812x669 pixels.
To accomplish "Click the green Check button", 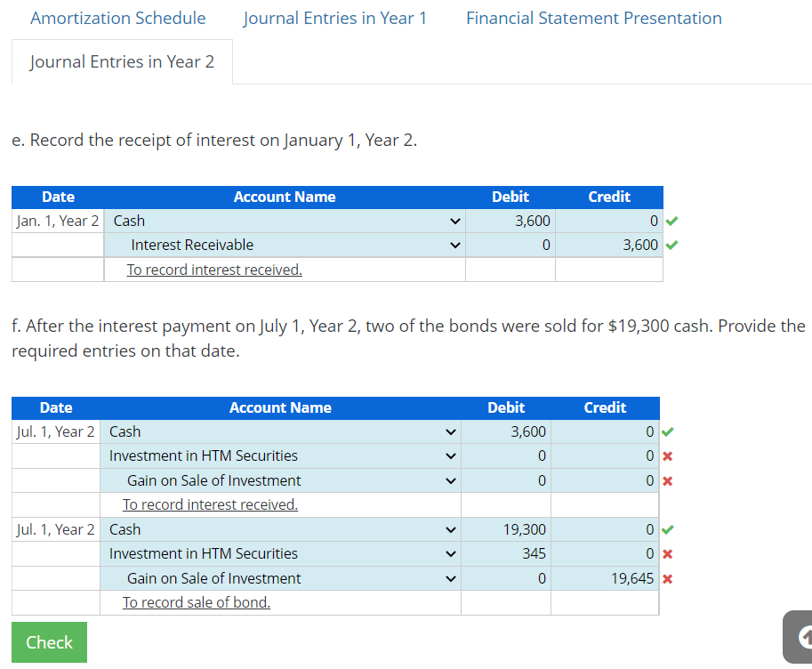I will pyautogui.click(x=49, y=641).
